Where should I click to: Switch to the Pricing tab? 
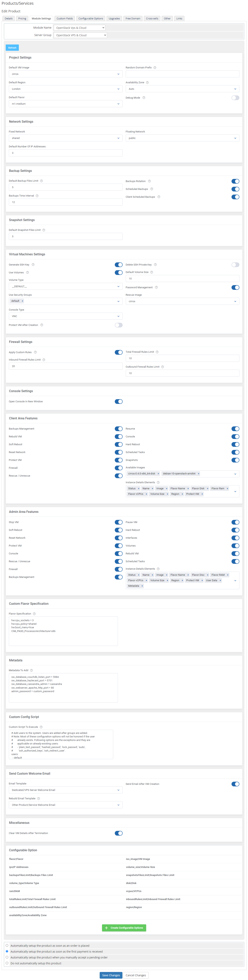[x=22, y=19]
